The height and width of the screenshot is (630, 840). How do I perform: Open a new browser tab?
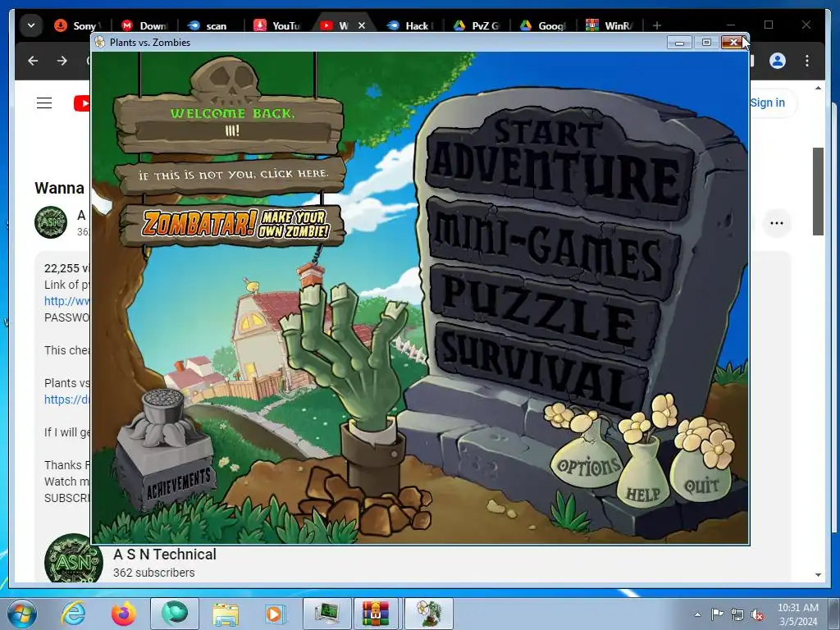pos(657,25)
